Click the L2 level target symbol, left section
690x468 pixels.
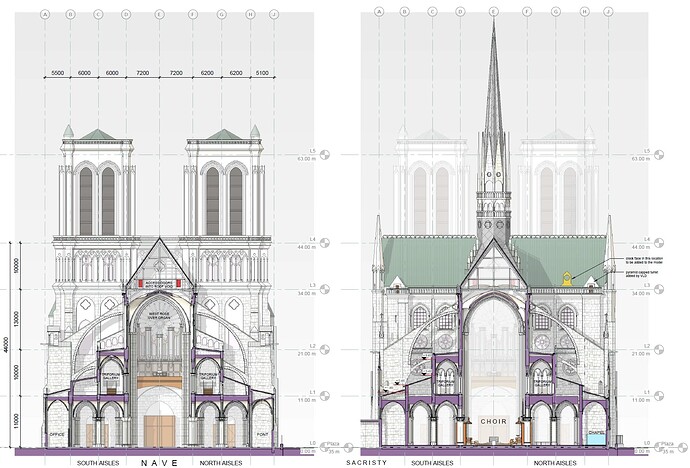325,350
